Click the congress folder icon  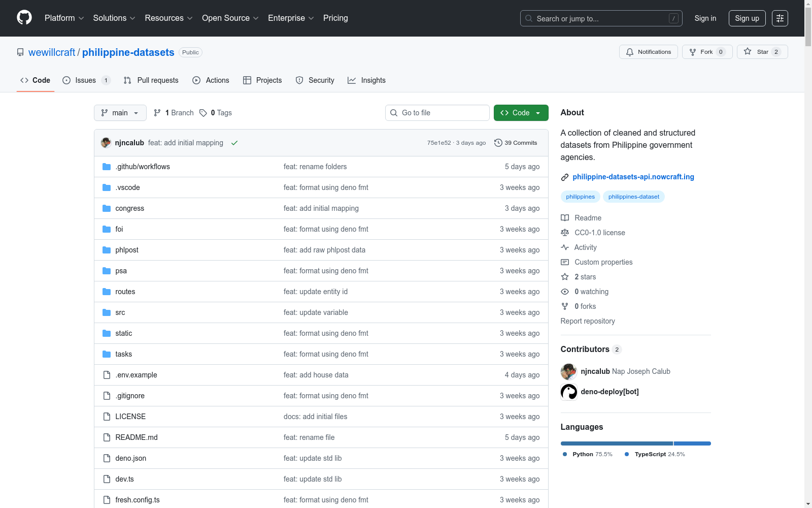(107, 208)
